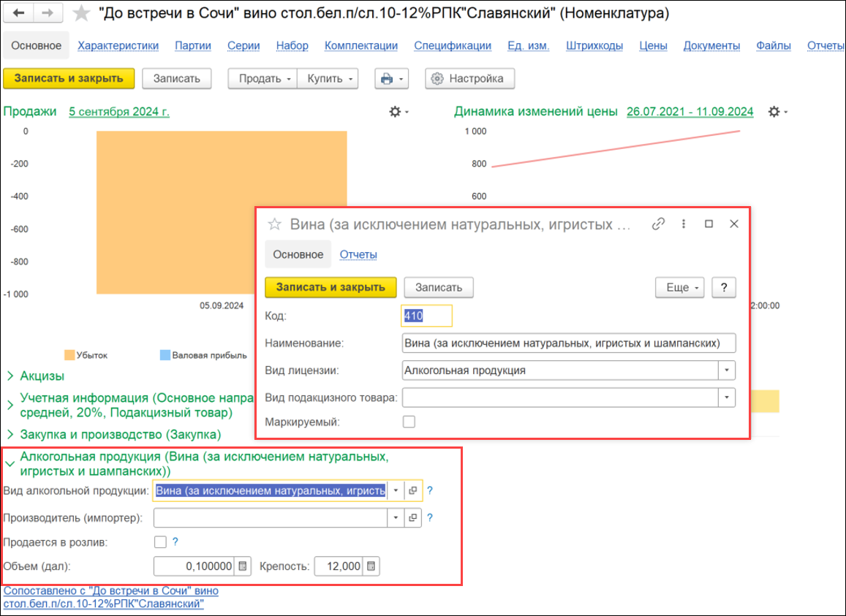The image size is (846, 616).
Task: Copy link with the dialog's chain icon
Action: point(657,224)
